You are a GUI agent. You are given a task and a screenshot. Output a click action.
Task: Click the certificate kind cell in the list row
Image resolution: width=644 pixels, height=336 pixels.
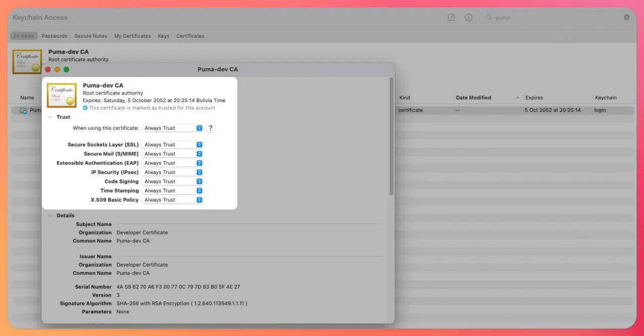click(411, 110)
